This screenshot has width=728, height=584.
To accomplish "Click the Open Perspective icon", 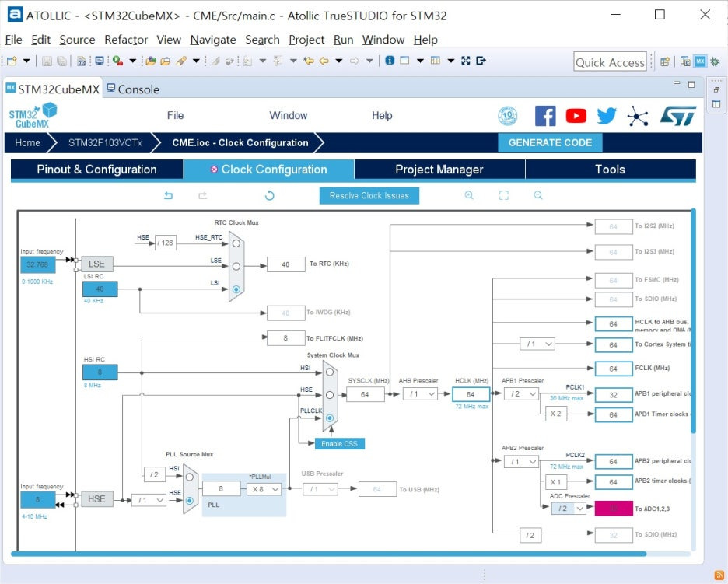I will (x=665, y=61).
